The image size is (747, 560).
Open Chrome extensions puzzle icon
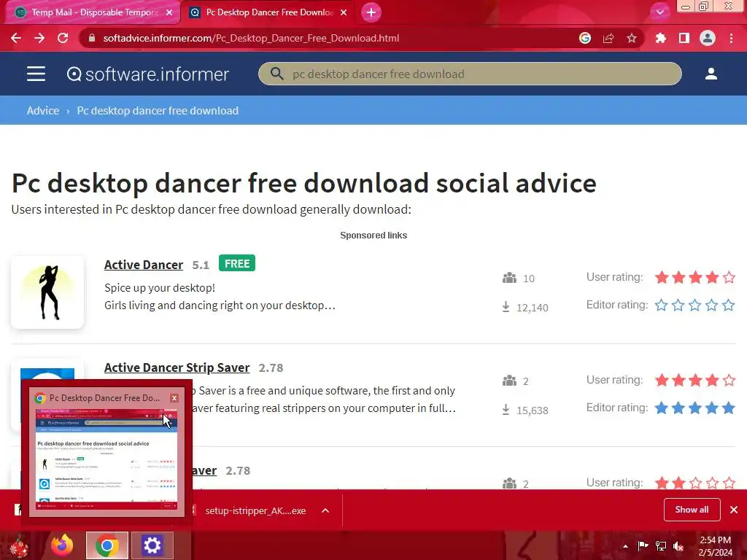pos(661,38)
